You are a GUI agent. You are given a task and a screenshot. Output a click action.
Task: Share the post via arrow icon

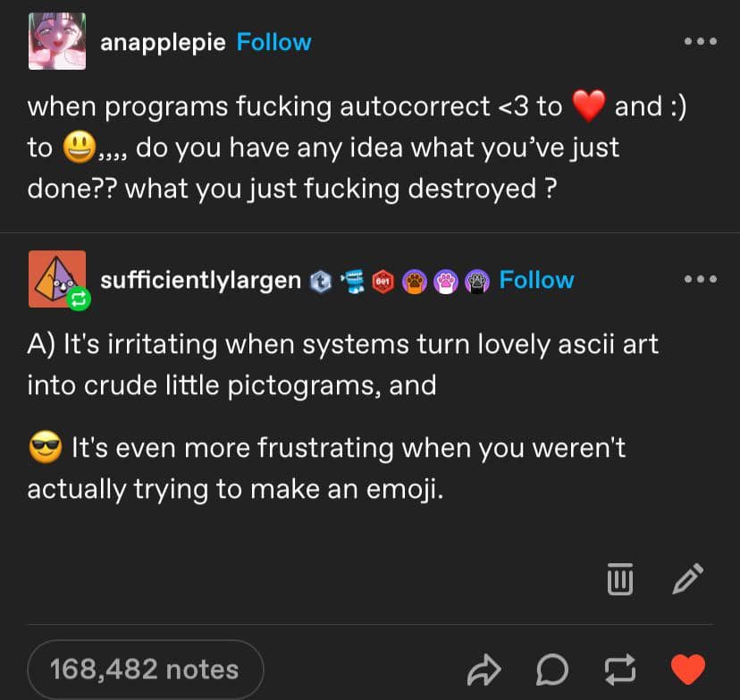pos(484,670)
